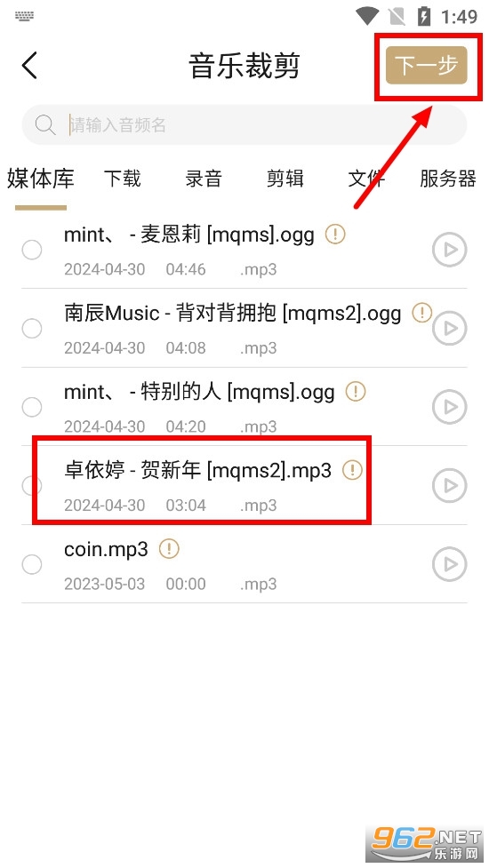Play the mint 麦恩莉 track preview
489x868 pixels.
click(449, 250)
